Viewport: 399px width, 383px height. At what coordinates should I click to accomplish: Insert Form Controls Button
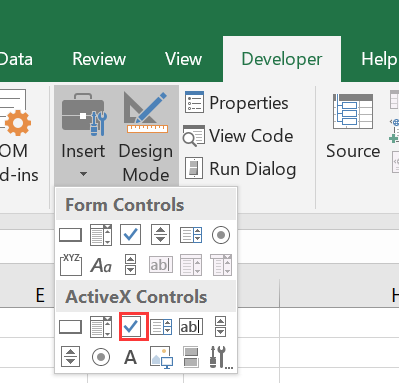pos(70,235)
